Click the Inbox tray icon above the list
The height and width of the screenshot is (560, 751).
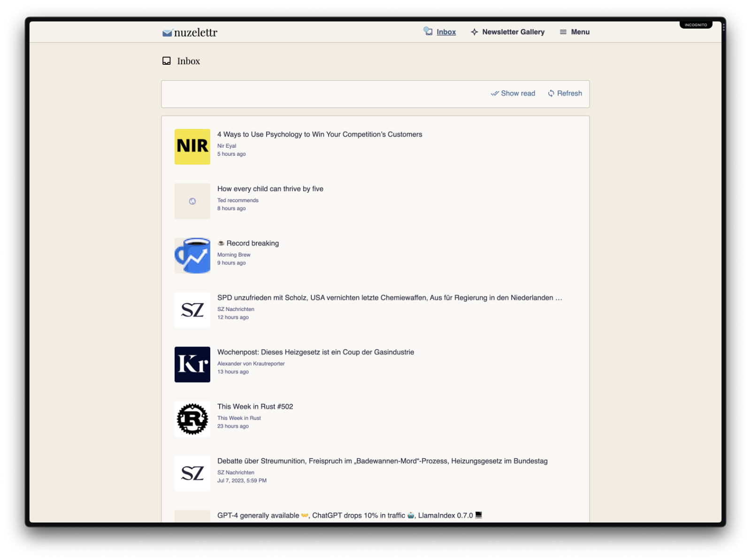pyautogui.click(x=167, y=60)
